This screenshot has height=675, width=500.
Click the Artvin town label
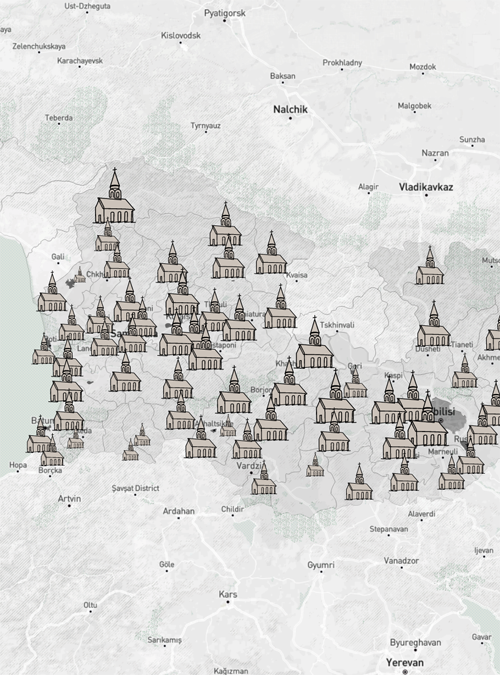click(69, 499)
